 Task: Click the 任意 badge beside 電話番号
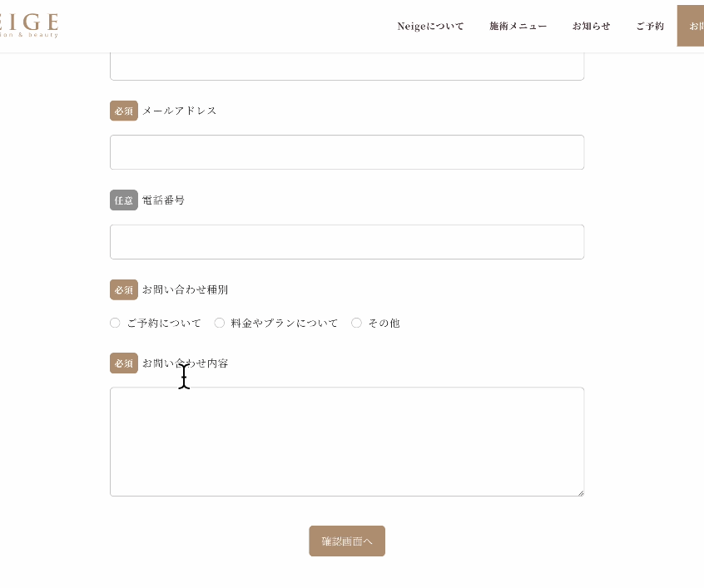[123, 200]
